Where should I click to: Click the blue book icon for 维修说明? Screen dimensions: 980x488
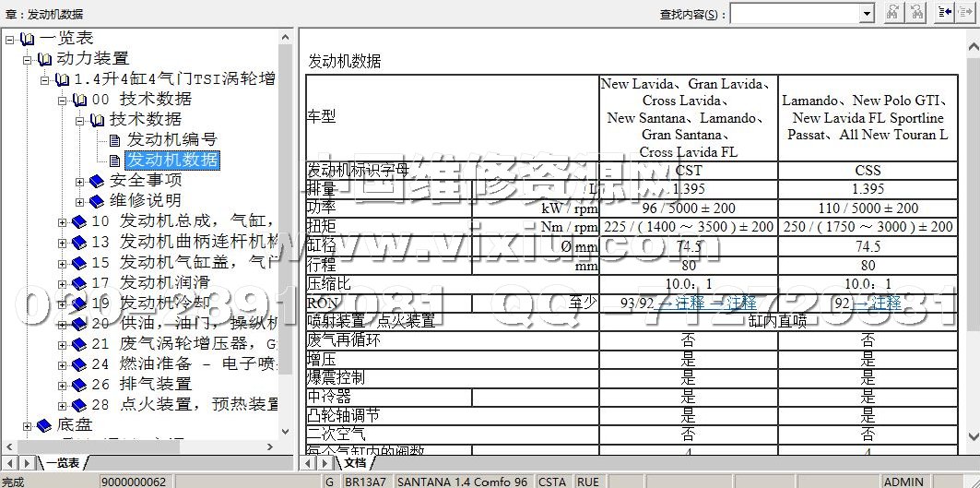(97, 201)
